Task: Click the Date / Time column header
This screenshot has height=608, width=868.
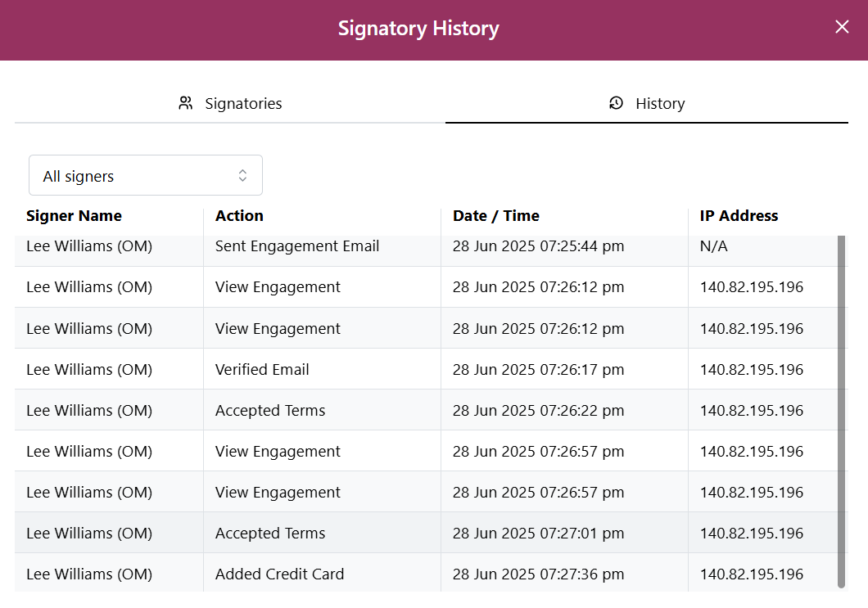Action: [x=495, y=216]
